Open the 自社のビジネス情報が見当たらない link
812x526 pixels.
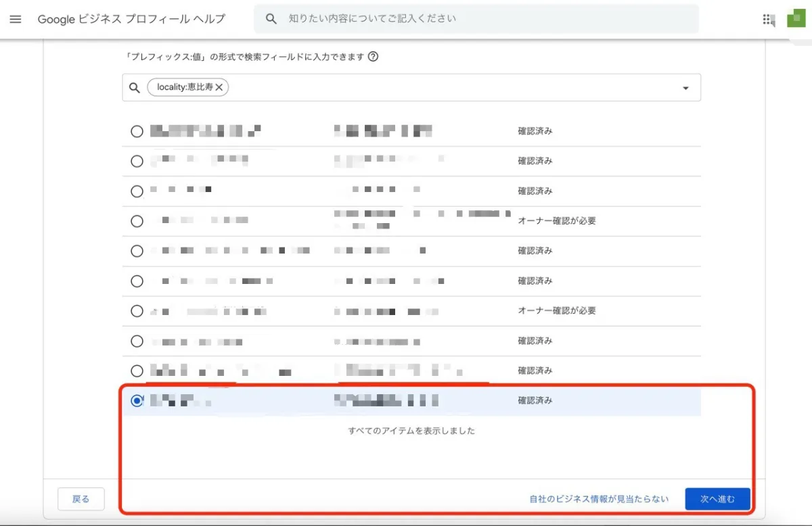tap(597, 498)
